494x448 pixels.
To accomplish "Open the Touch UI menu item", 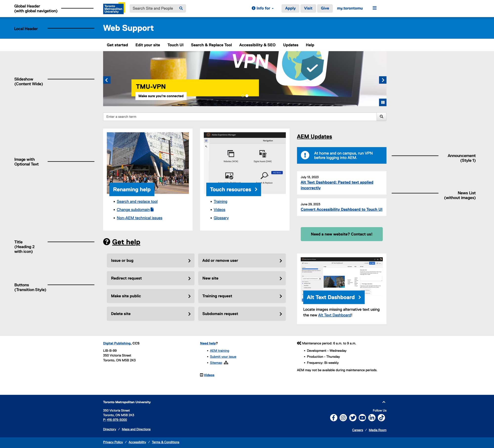I will [175, 45].
